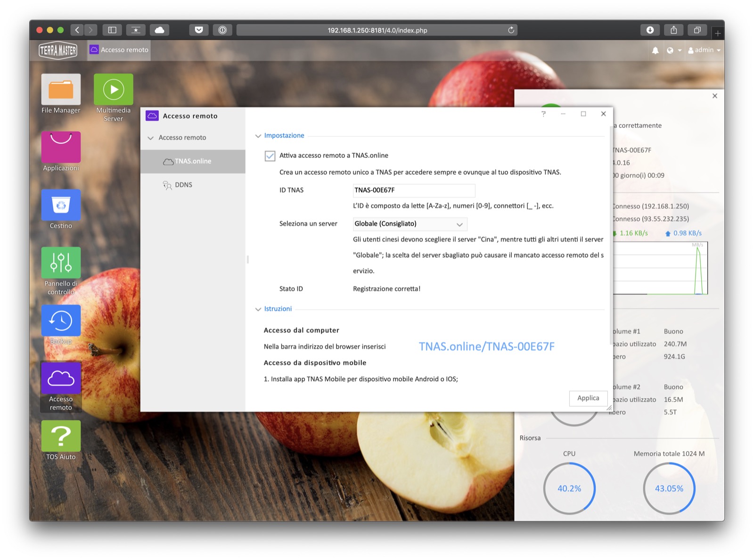Show browser downloads
Screen dimensions: 754x560
pyautogui.click(x=650, y=30)
